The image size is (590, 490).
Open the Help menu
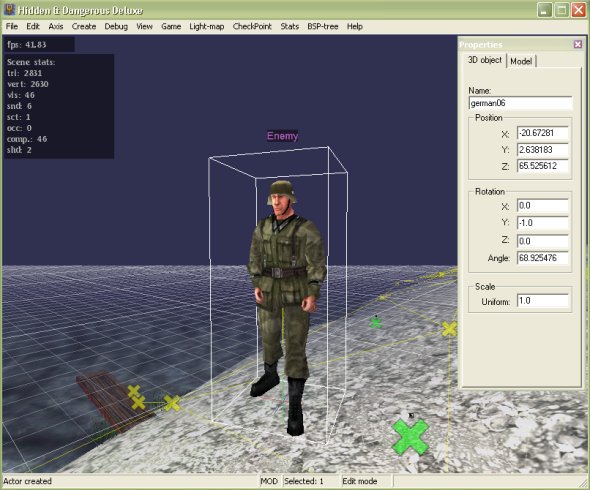(354, 26)
